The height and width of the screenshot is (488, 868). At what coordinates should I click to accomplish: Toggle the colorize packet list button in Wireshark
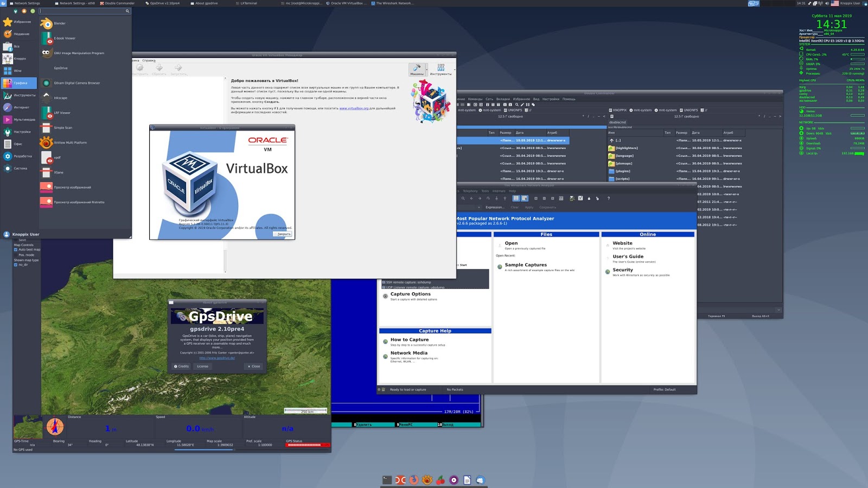coord(516,198)
